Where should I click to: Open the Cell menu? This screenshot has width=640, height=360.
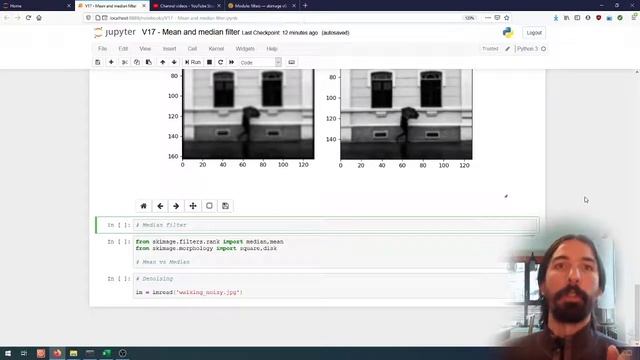192,49
